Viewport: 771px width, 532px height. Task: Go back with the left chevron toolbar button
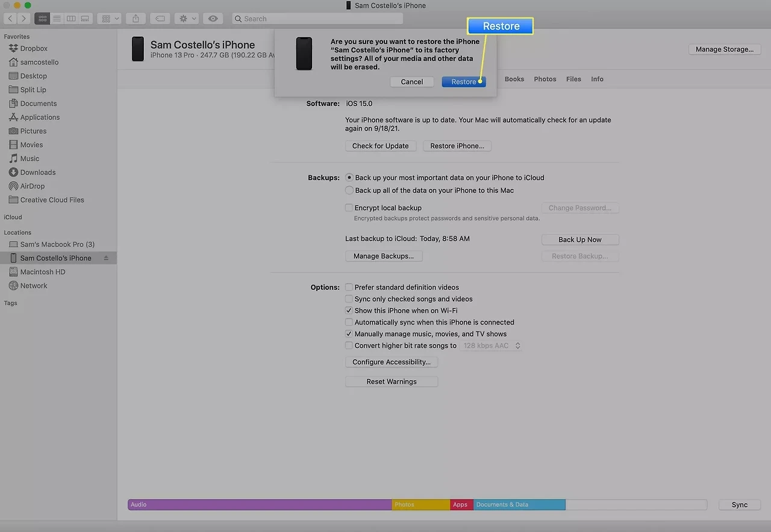tap(10, 19)
